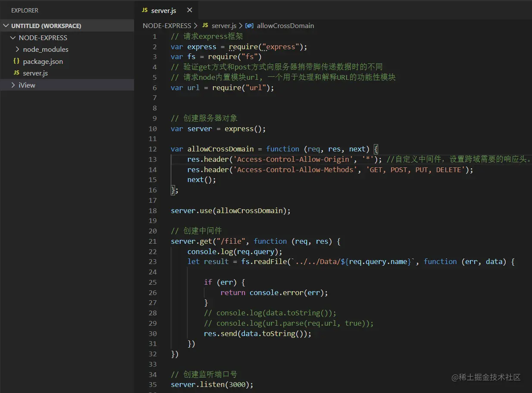Expand the iView folder
The image size is (532, 393).
(x=13, y=85)
